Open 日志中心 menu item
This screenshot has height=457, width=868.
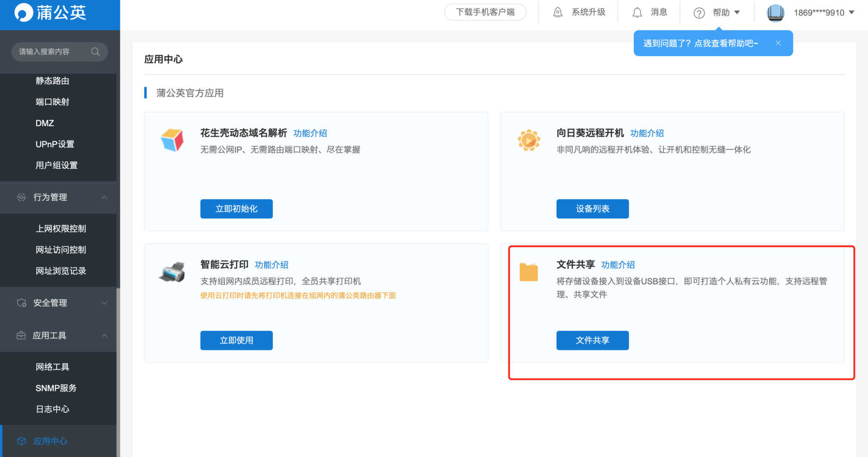tap(52, 410)
